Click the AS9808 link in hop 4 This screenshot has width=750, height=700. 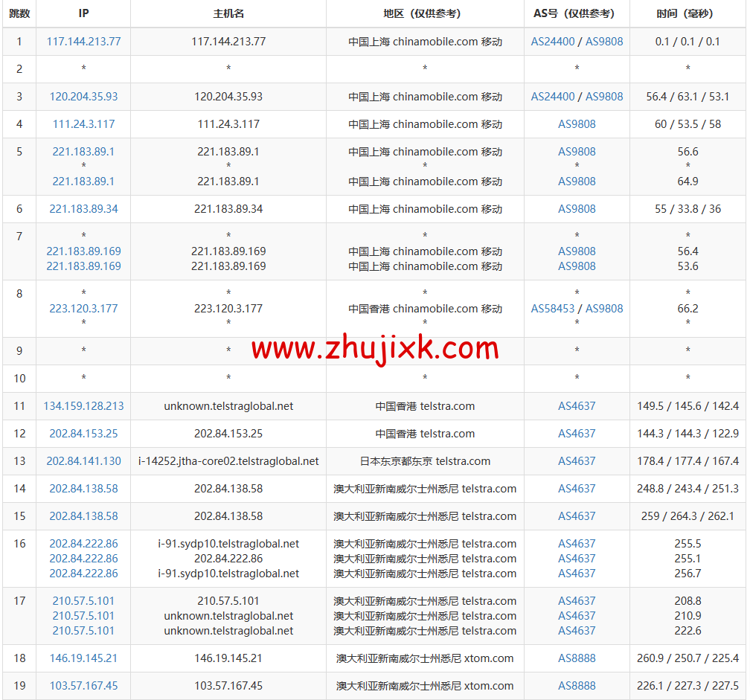[577, 123]
